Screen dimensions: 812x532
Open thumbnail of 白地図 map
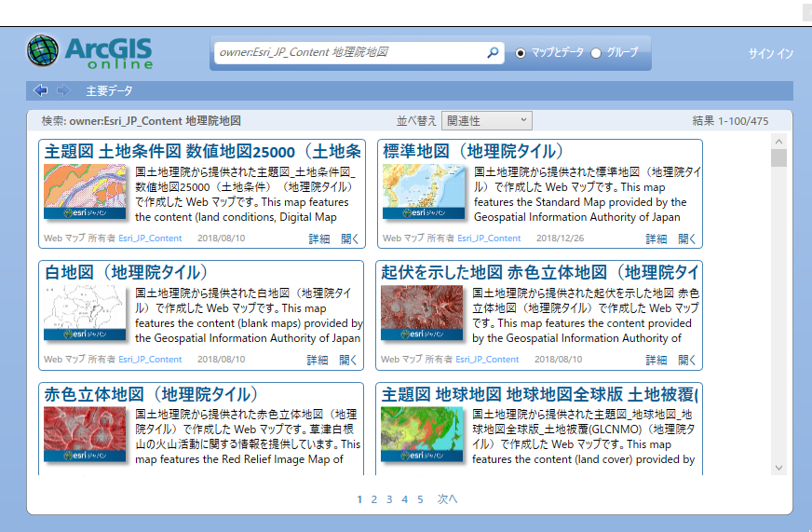(x=85, y=313)
